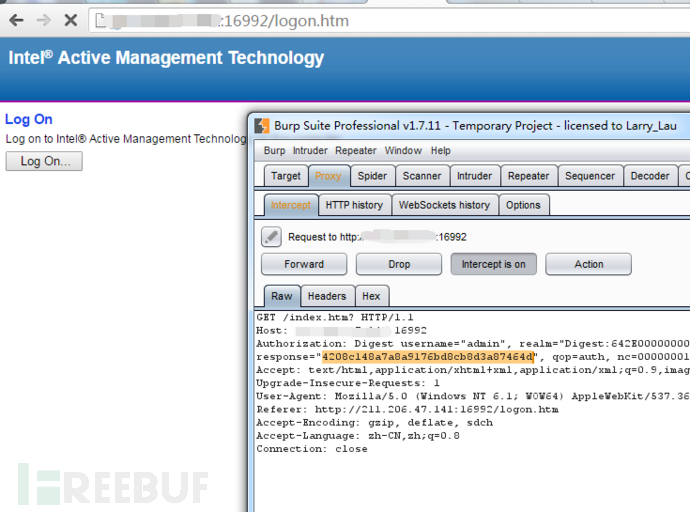The image size is (690, 512).
Task: Click the Referer header line
Action: pyautogui.click(x=407, y=410)
